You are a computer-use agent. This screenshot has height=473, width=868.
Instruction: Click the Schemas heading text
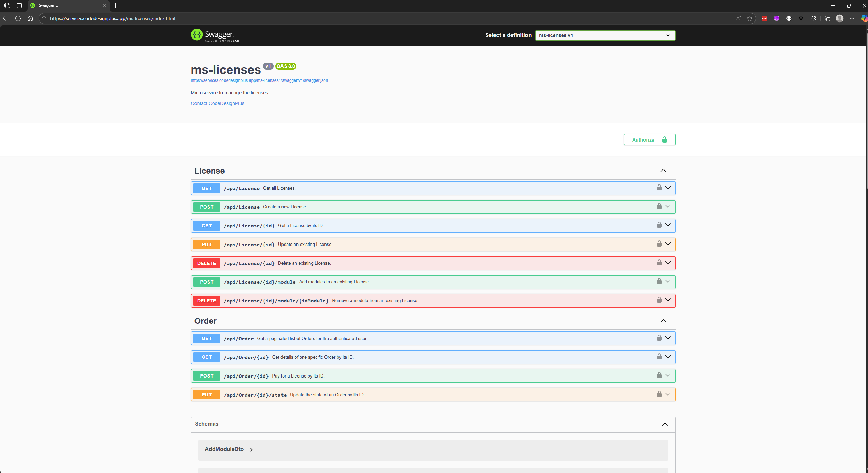coord(206,424)
